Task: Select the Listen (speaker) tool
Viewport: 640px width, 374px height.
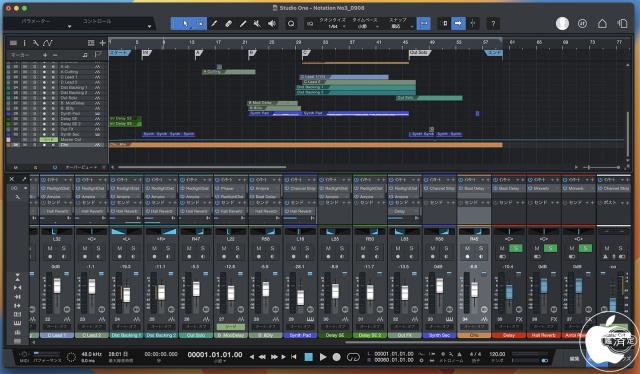Action: coord(272,24)
